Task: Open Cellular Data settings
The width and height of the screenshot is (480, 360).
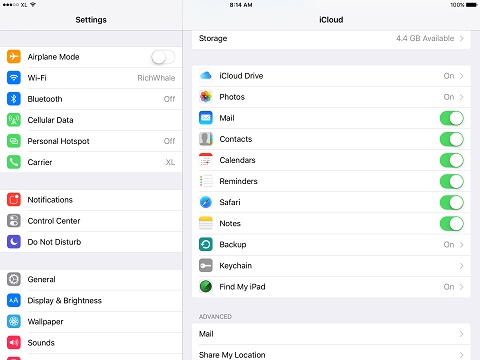Action: (x=91, y=120)
